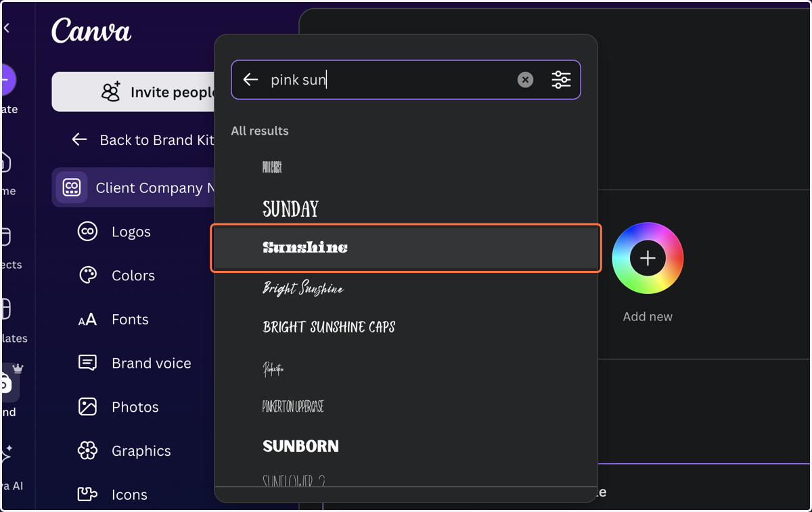Open the Photos section
This screenshot has height=512, width=812.
click(135, 407)
